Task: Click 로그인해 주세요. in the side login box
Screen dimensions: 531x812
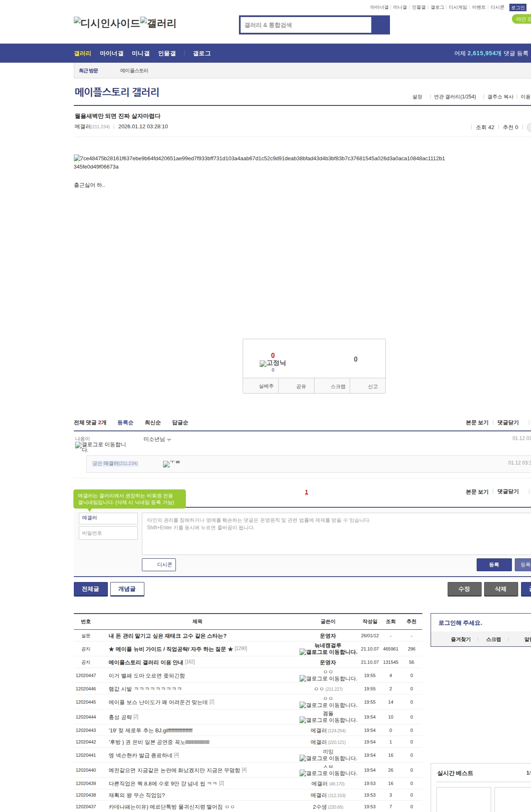Action: pos(460,623)
